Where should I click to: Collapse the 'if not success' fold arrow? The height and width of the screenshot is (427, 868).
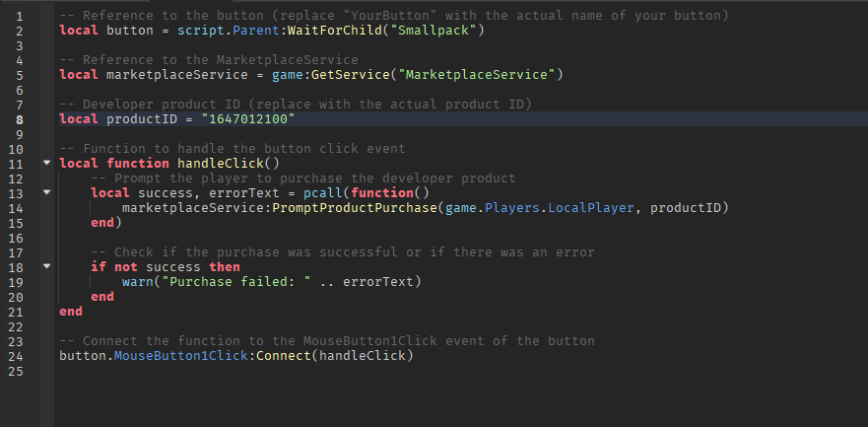tap(46, 266)
